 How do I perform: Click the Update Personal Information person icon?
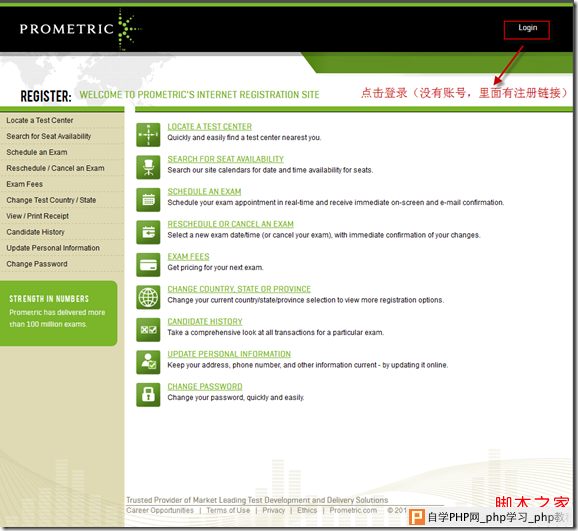[148, 362]
